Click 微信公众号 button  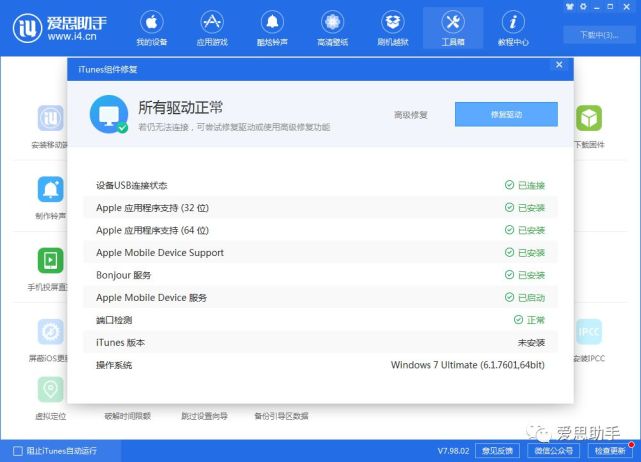click(x=554, y=451)
